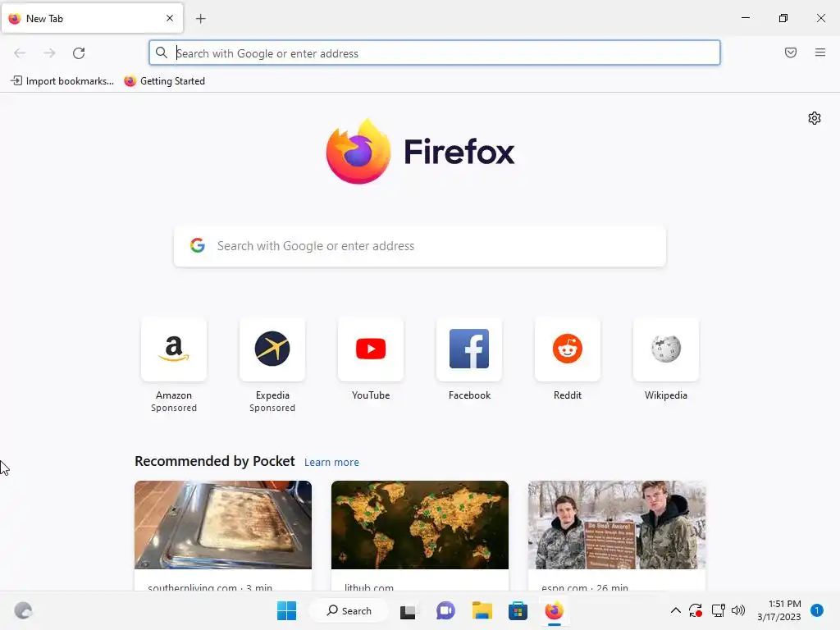This screenshot has height=630, width=840.
Task: Close the New Tab tab
Action: point(170,18)
